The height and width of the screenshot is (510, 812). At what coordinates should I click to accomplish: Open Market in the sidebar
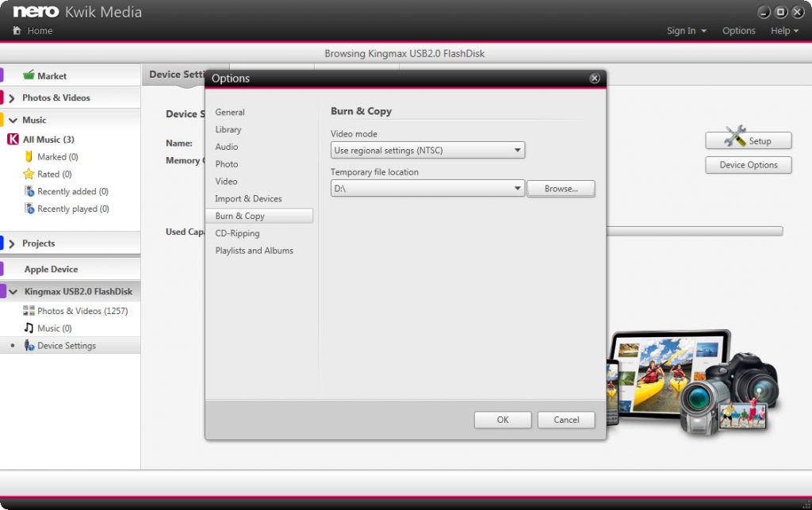click(52, 75)
